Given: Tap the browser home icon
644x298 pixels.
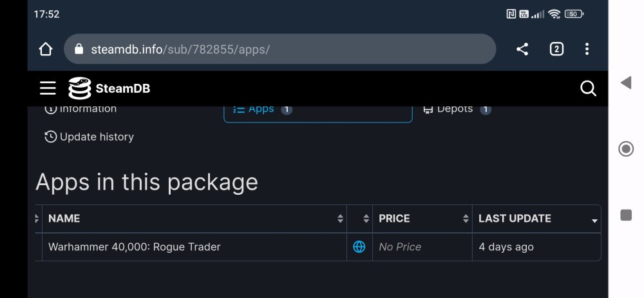Looking at the screenshot, I should [46, 49].
